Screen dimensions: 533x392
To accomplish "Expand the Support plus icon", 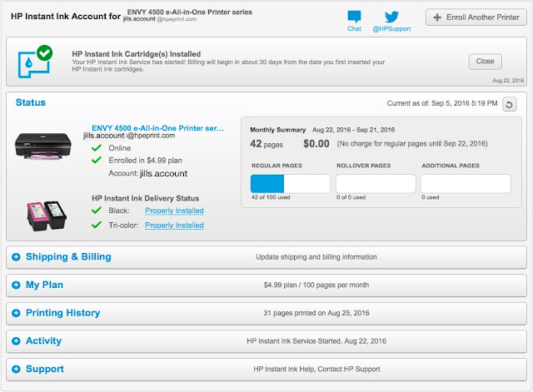I will pyautogui.click(x=16, y=370).
